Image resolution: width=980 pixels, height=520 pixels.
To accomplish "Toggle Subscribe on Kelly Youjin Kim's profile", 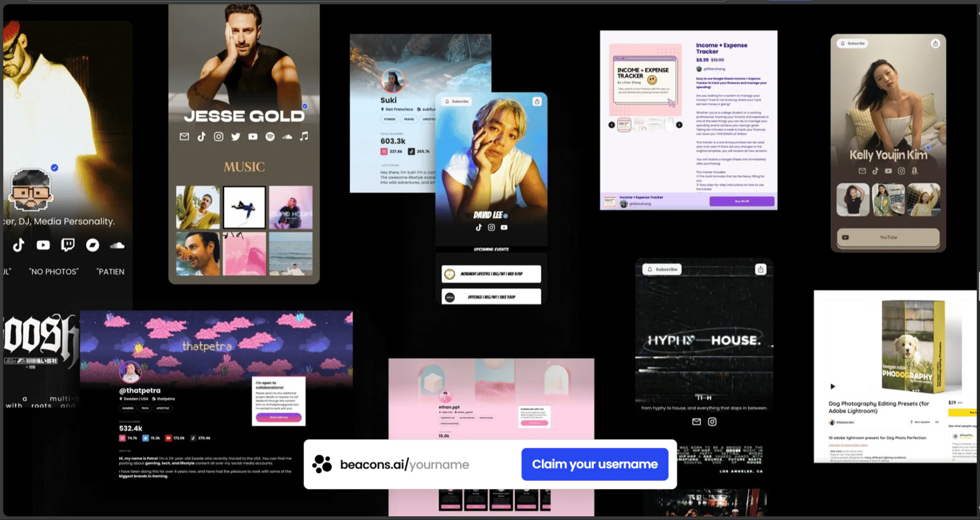I will pos(852,43).
